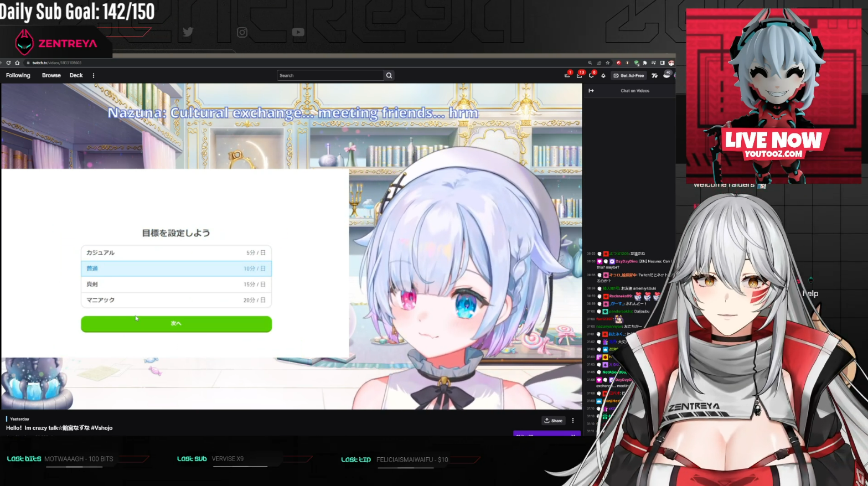Open the Twitch inbox showing 13
Image resolution: width=868 pixels, height=486 pixels.
580,75
